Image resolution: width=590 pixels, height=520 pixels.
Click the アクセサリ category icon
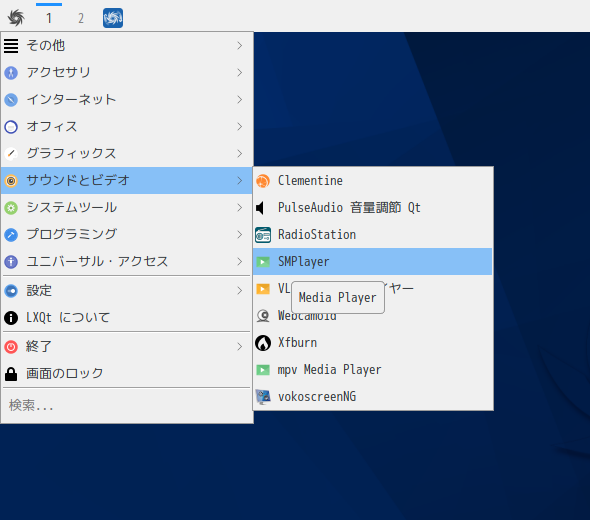pyautogui.click(x=11, y=73)
